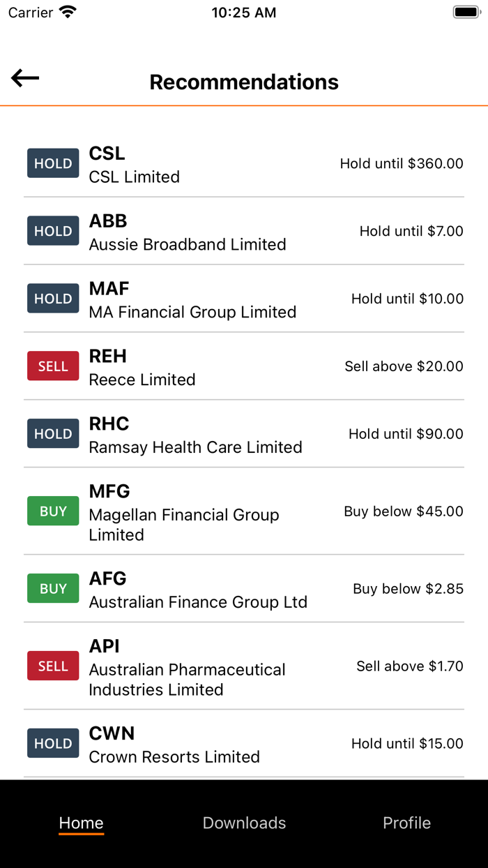Switch to the Downloads tab
This screenshot has width=488, height=868.
click(x=244, y=823)
